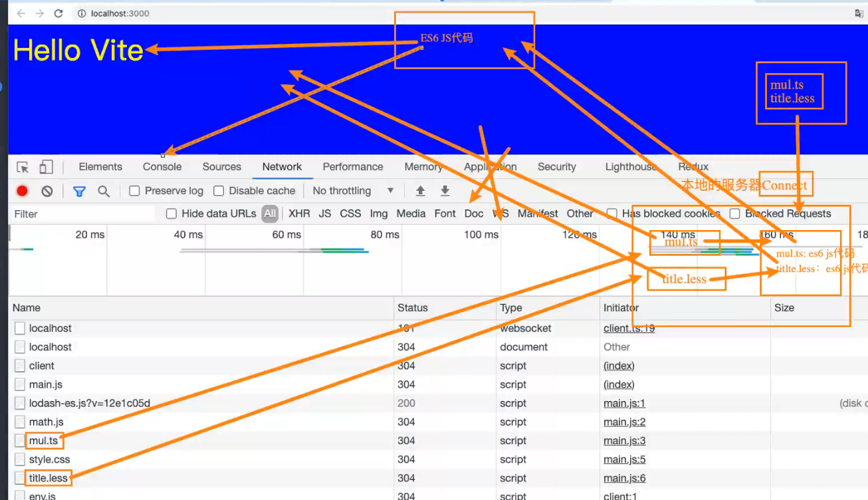Stop recording network log
This screenshot has width=868, height=500.
(x=23, y=191)
